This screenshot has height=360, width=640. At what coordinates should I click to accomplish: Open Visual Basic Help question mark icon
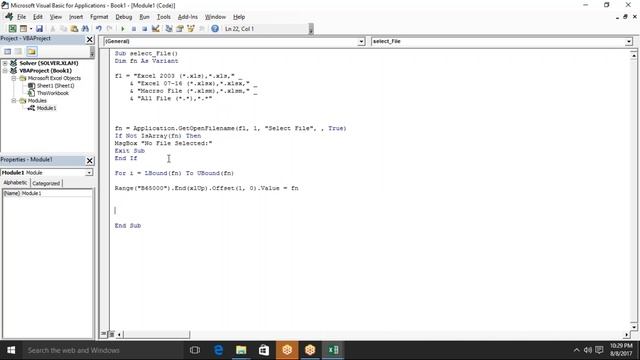[215, 29]
